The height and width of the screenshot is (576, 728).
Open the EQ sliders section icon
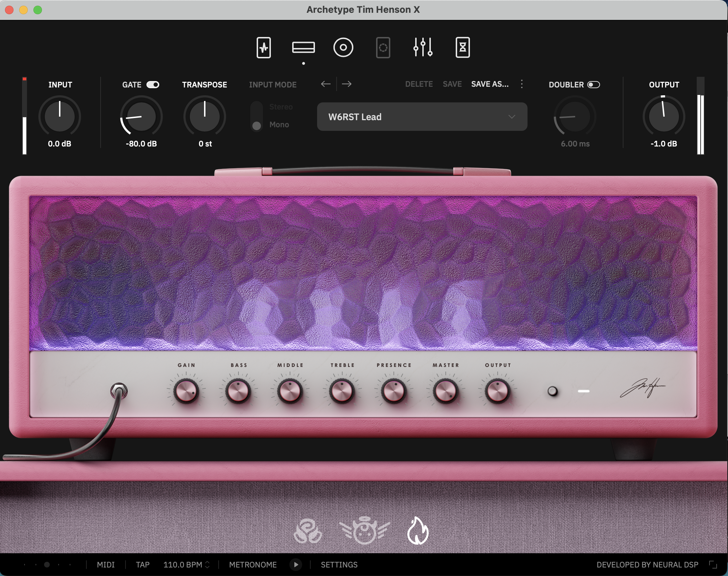[x=423, y=47]
